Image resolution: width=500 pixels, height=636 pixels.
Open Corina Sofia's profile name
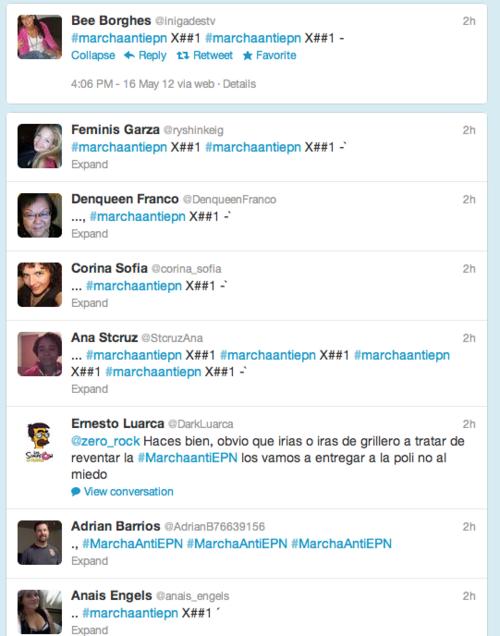point(109,268)
